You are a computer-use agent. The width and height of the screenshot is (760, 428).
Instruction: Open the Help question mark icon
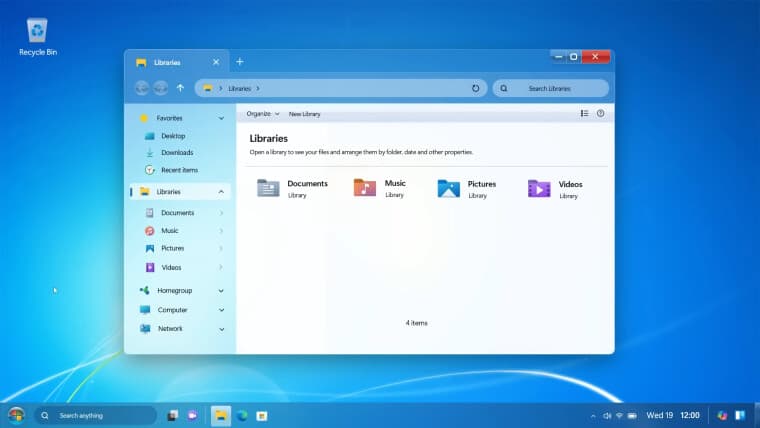(x=601, y=113)
